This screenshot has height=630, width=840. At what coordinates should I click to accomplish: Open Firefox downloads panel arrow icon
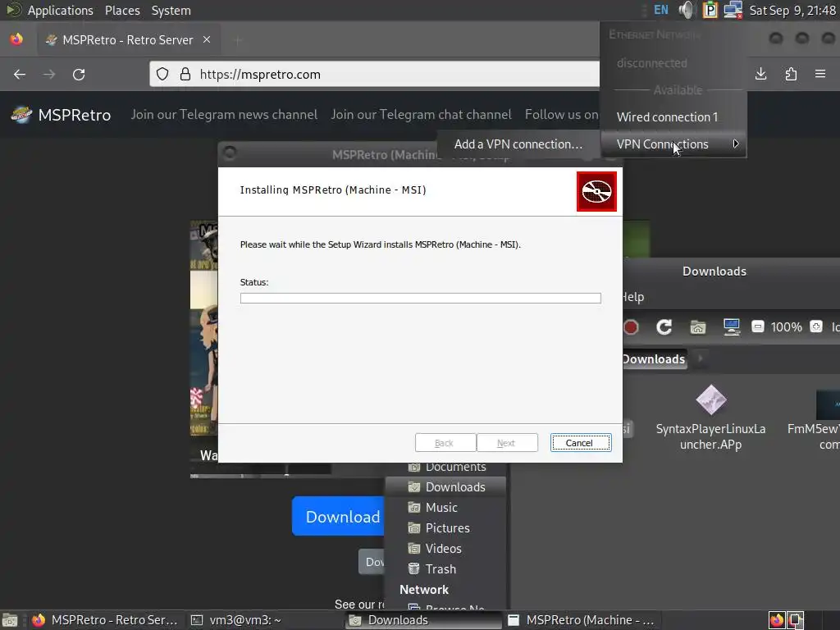pos(760,74)
